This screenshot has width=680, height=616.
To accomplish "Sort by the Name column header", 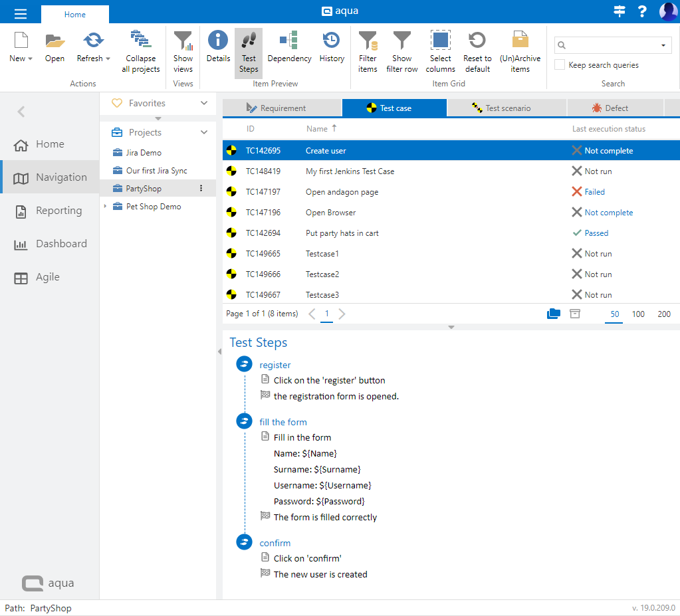I will (317, 129).
